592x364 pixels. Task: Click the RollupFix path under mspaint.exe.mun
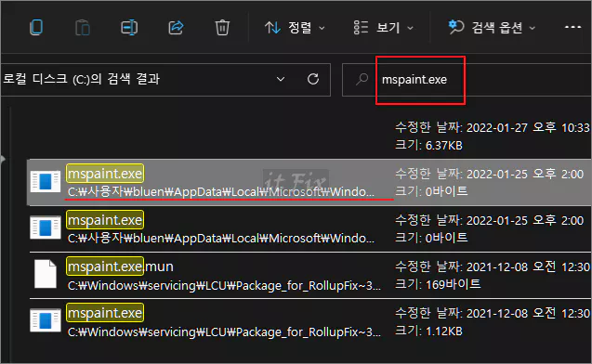[x=224, y=286]
